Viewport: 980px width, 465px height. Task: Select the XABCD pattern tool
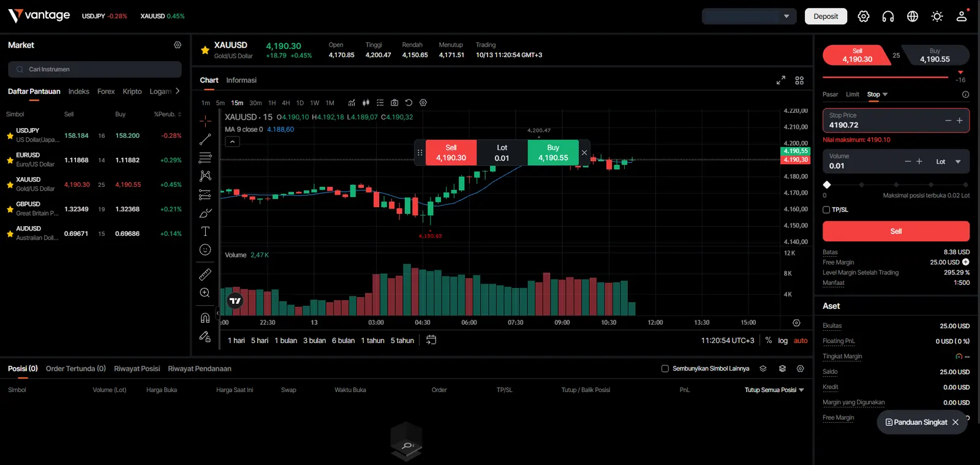pos(205,176)
